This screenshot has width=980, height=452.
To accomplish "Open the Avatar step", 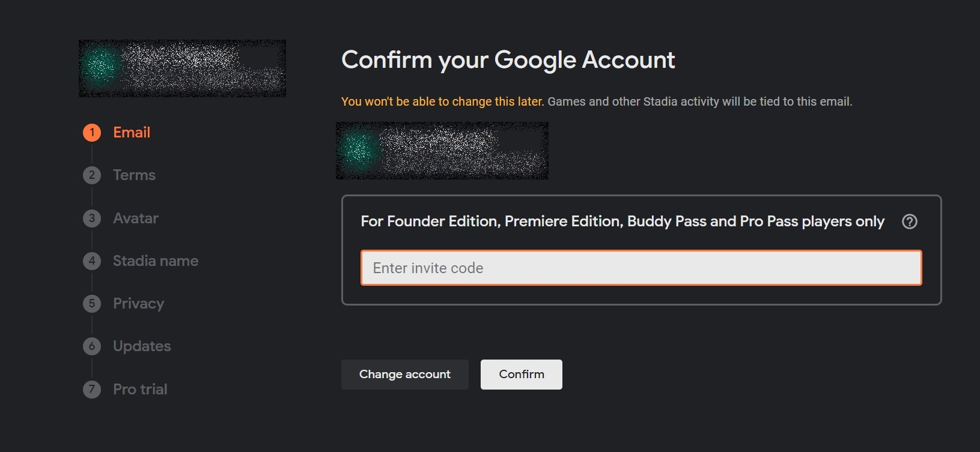I will pyautogui.click(x=136, y=218).
